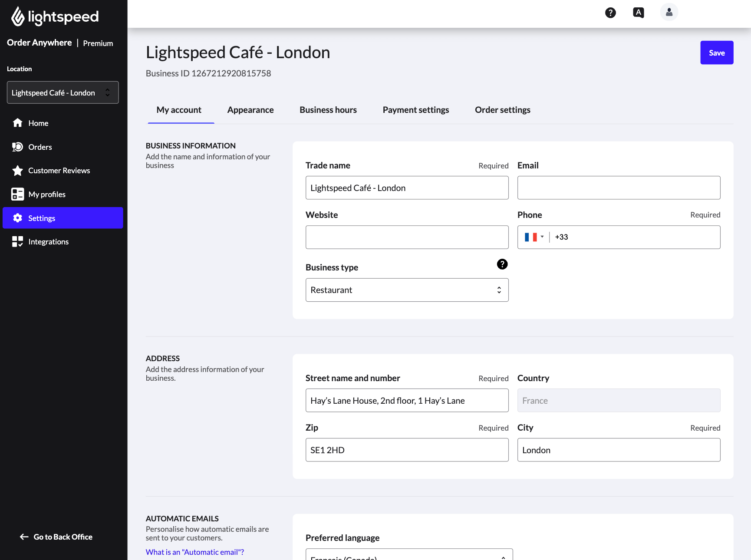Image resolution: width=751 pixels, height=560 pixels.
Task: Switch to the Appearance tab
Action: pyautogui.click(x=250, y=110)
